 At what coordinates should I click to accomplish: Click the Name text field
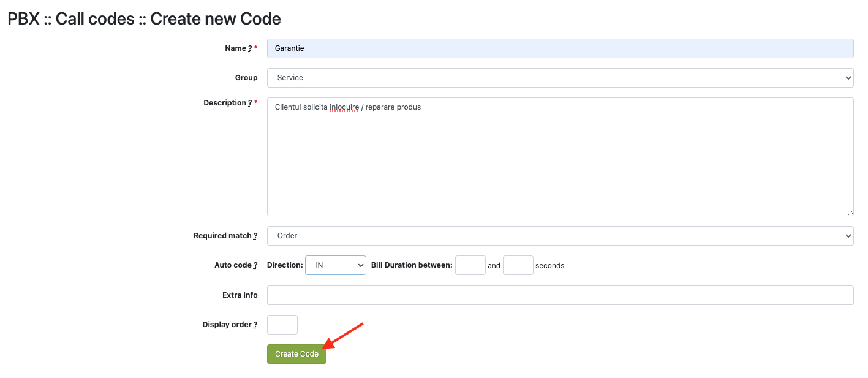(560, 48)
